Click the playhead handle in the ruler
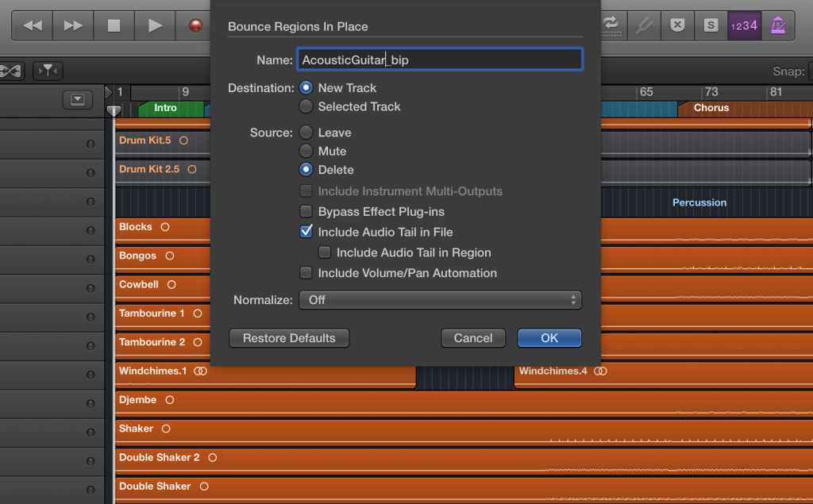813x504 pixels. pos(114,110)
